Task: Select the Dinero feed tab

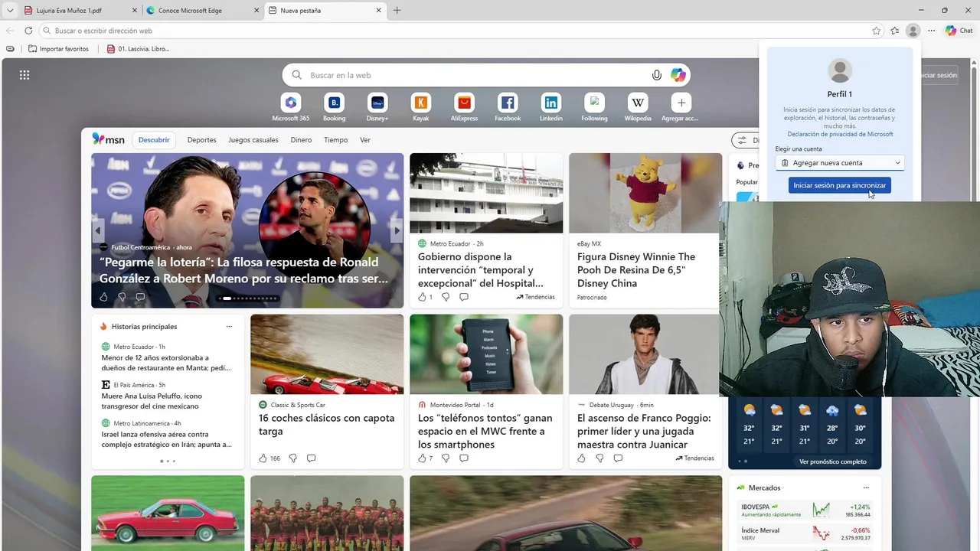Action: click(301, 140)
